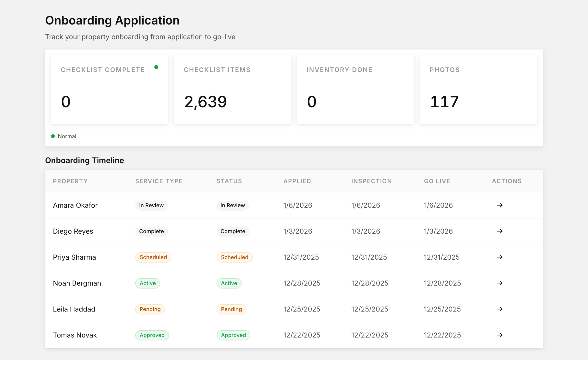
Task: Select the Inventory Done card
Action: (355, 90)
